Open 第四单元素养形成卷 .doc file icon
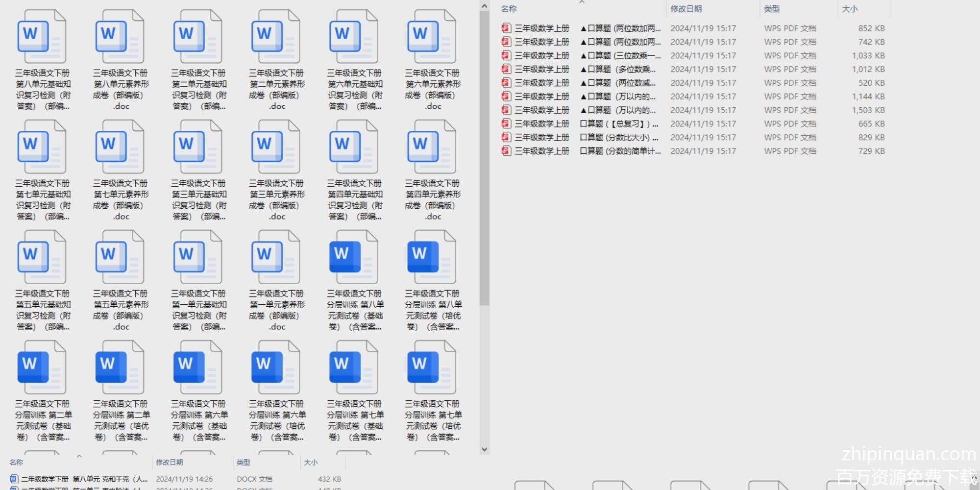980x490 pixels. (x=432, y=147)
